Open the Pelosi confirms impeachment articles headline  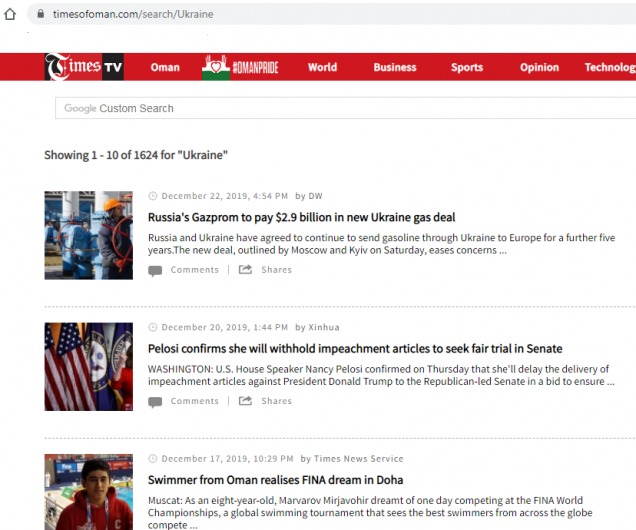pyautogui.click(x=355, y=349)
